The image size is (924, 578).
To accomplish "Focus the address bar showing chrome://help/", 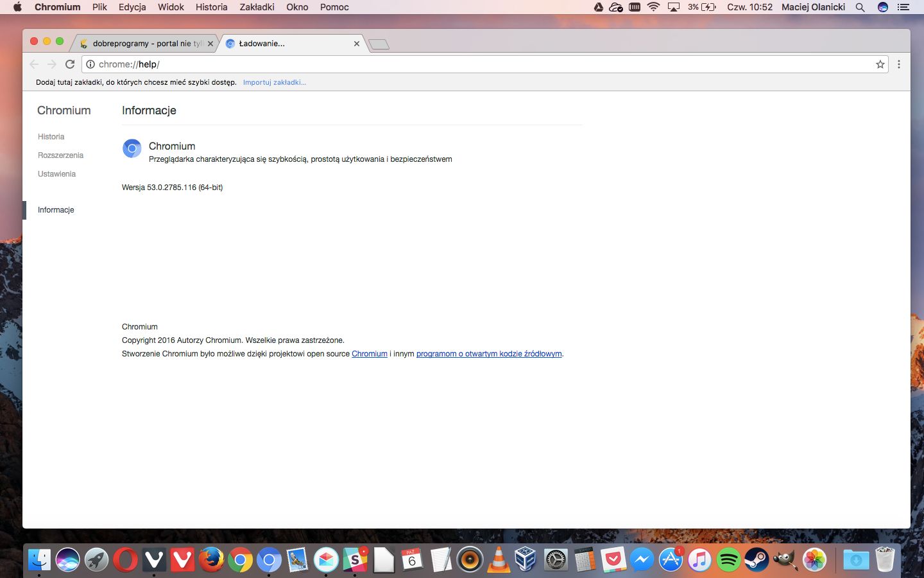I will tap(484, 64).
